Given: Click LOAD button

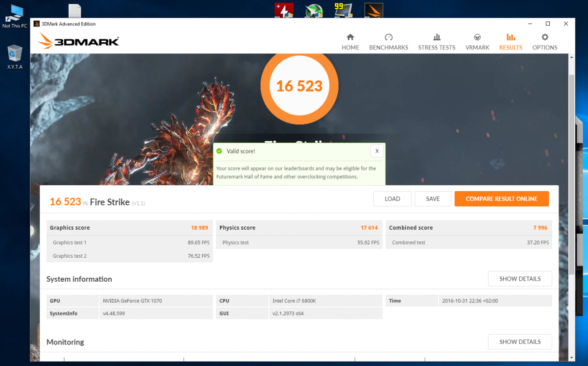Looking at the screenshot, I should pos(392,199).
